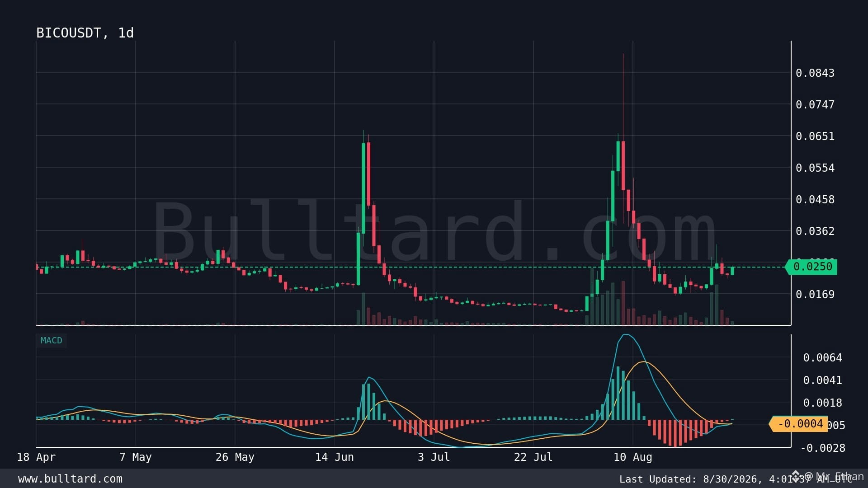Click the 0.0064 MACD axis label
The height and width of the screenshot is (488, 868).
(x=822, y=358)
